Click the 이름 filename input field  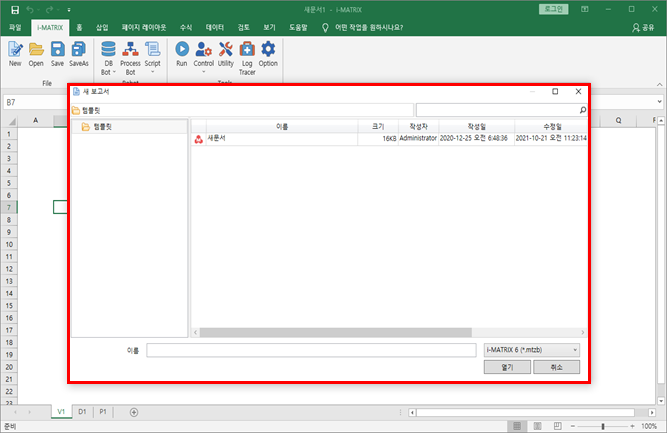[x=311, y=350]
